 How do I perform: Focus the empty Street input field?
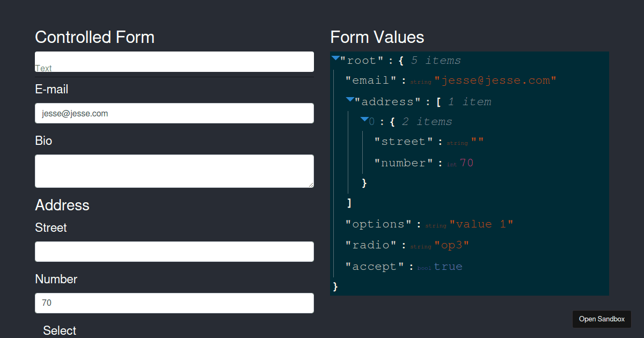pos(174,251)
